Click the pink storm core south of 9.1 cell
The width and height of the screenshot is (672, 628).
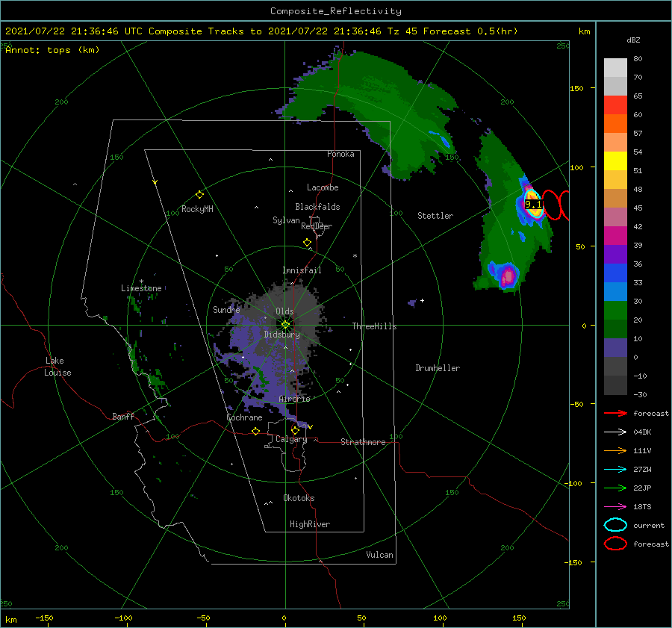pos(508,276)
